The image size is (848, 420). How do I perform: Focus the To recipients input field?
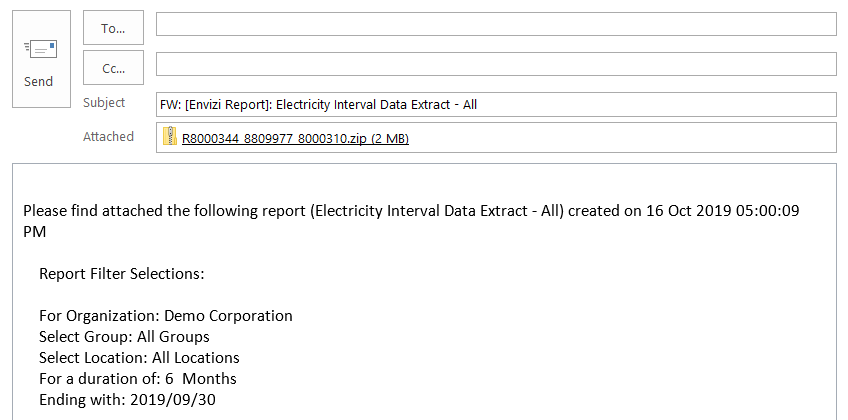point(496,24)
